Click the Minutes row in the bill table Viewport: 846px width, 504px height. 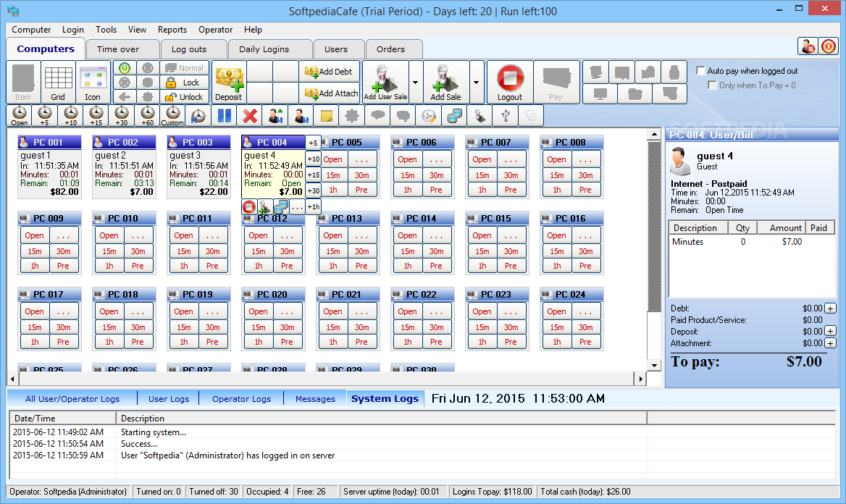coord(752,242)
